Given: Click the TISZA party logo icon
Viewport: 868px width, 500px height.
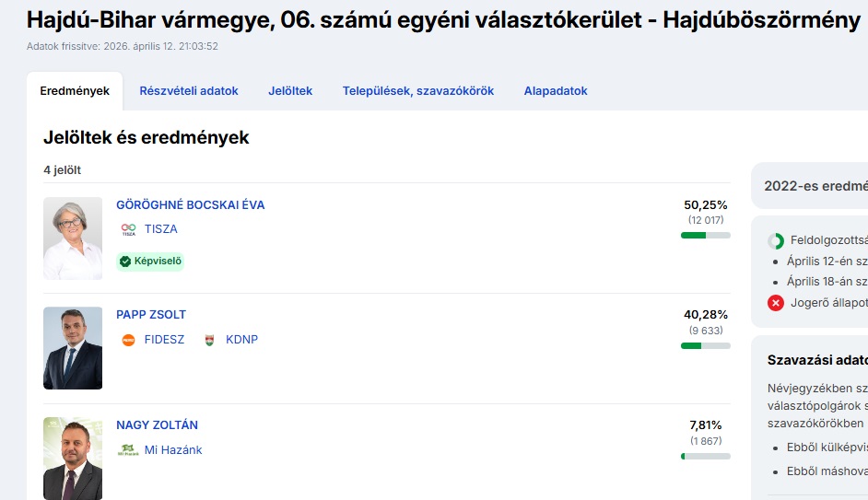Looking at the screenshot, I should click(128, 229).
